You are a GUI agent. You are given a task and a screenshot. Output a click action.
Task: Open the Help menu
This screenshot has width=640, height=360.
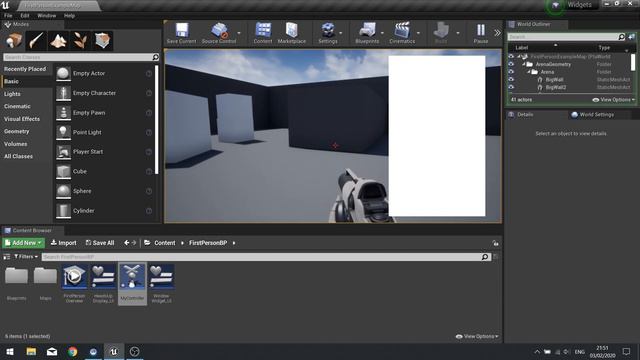tap(69, 16)
